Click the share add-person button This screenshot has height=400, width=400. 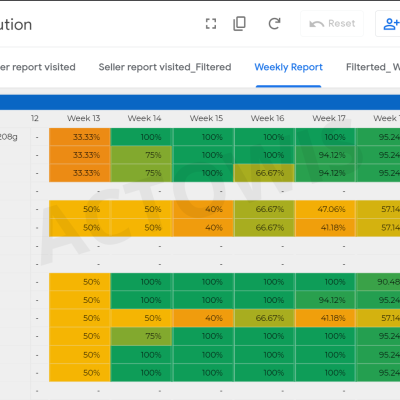pos(390,24)
